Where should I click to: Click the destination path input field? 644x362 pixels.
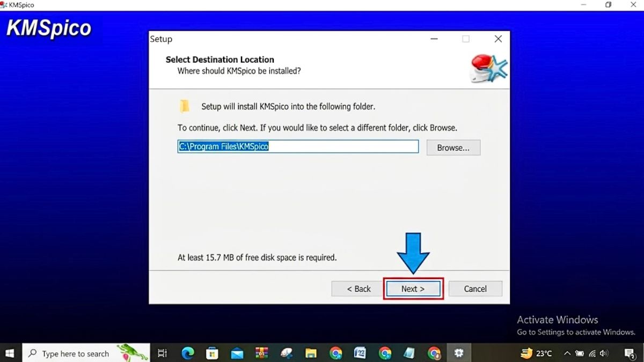coord(298,146)
